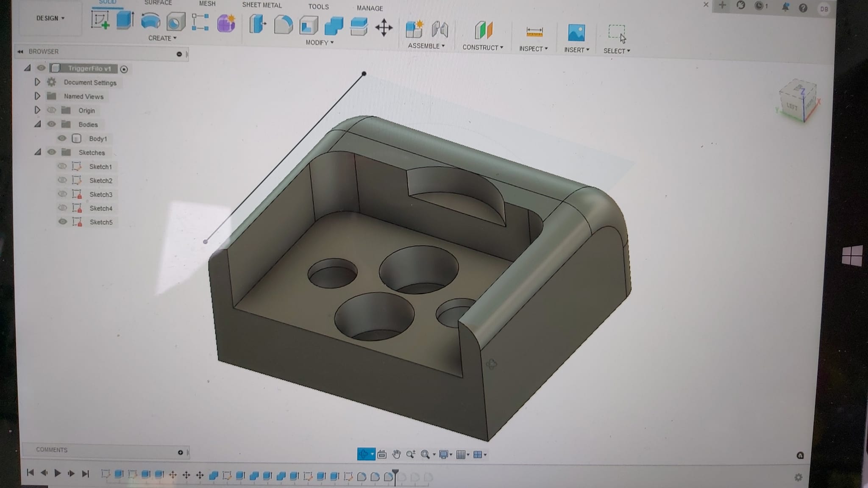868x488 pixels.
Task: Collapse the Sketches folder
Action: [x=38, y=152]
